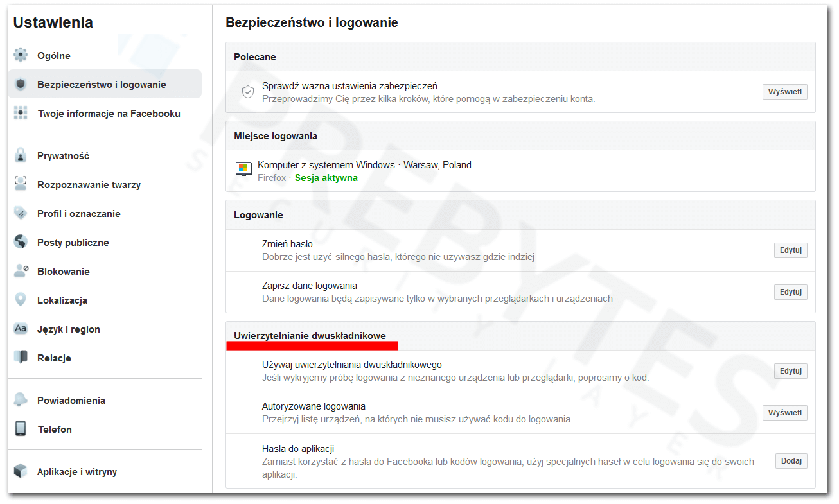This screenshot has width=839, height=504.
Task: Select the Blokowanie blocked-user icon
Action: point(20,271)
